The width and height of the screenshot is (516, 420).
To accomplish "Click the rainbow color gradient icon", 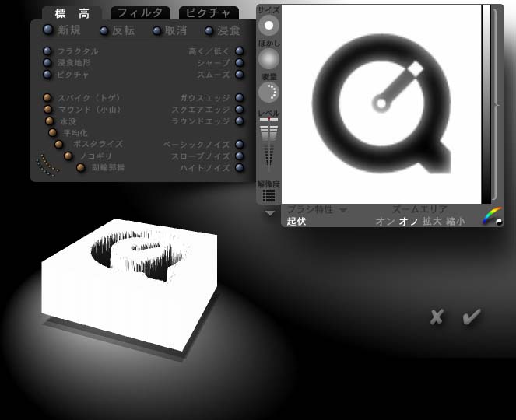I will pyautogui.click(x=492, y=217).
